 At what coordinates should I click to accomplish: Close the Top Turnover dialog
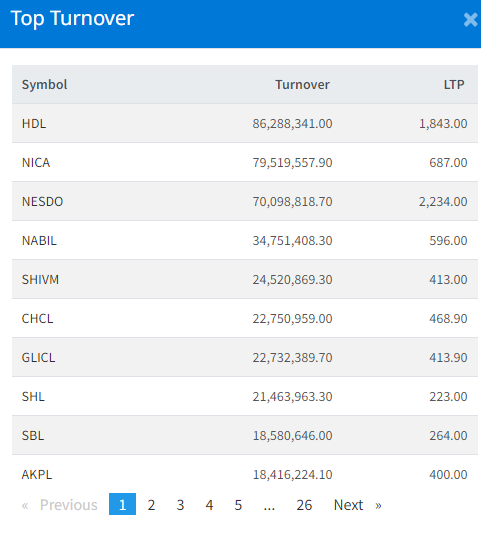tap(471, 19)
